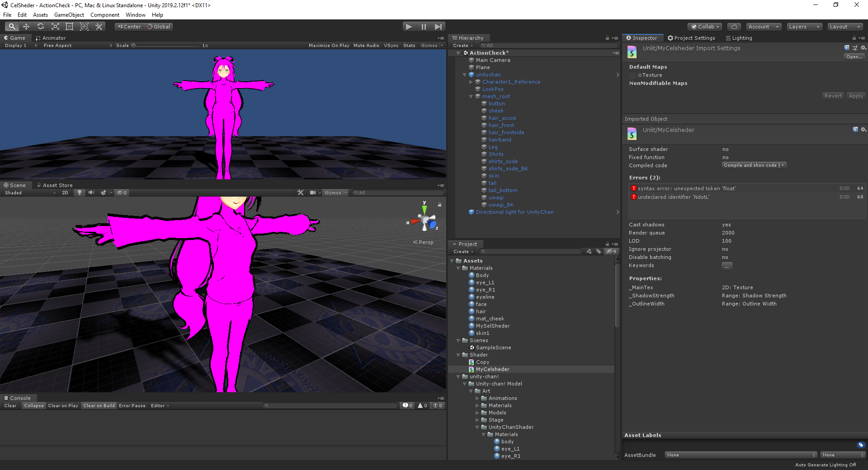Screen dimensions: 868x470
Task: Click the scene orientation gizmo
Action: (x=425, y=220)
